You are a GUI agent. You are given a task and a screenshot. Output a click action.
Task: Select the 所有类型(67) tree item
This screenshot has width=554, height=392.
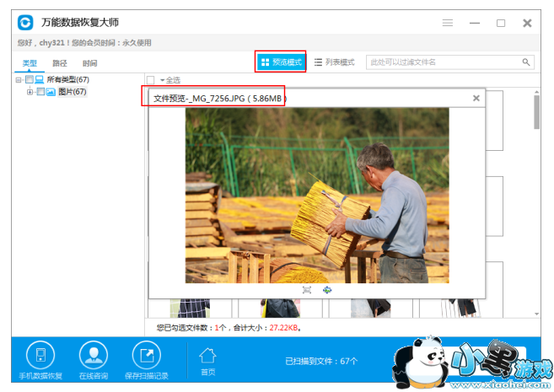68,79
